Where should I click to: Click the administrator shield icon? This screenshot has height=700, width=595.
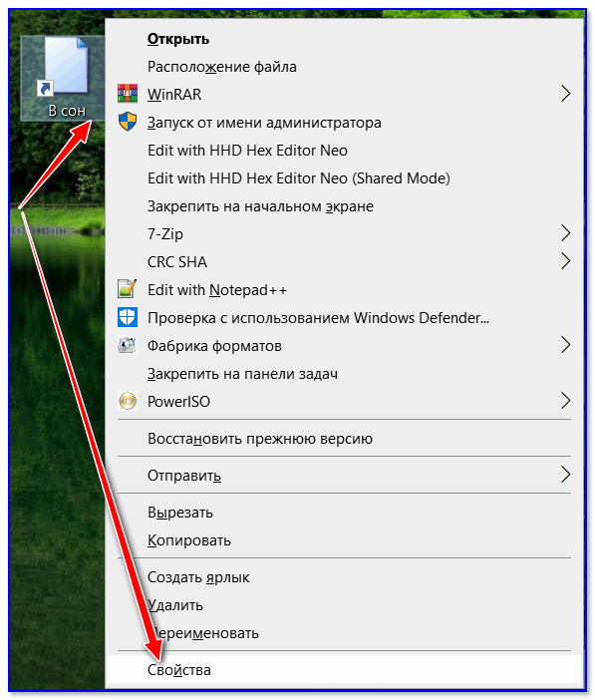click(128, 122)
